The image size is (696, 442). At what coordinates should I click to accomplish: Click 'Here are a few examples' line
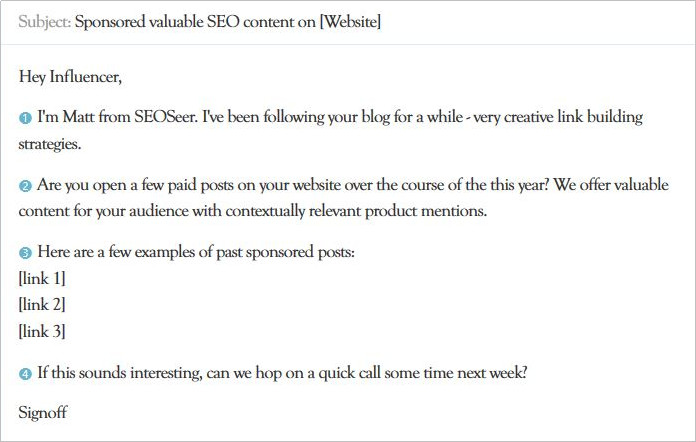pos(196,252)
